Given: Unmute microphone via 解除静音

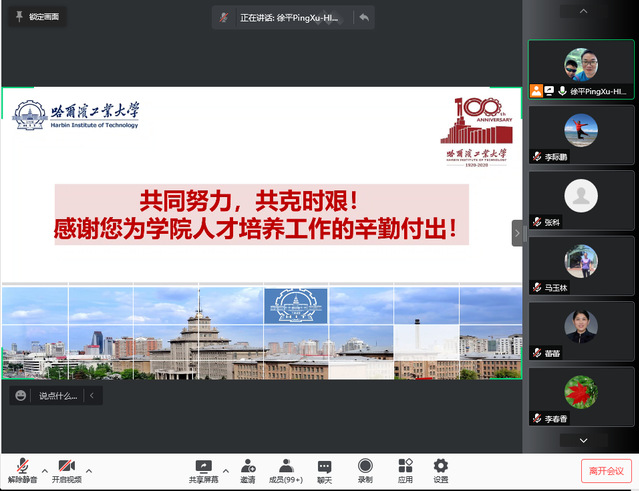Looking at the screenshot, I should tap(21, 469).
